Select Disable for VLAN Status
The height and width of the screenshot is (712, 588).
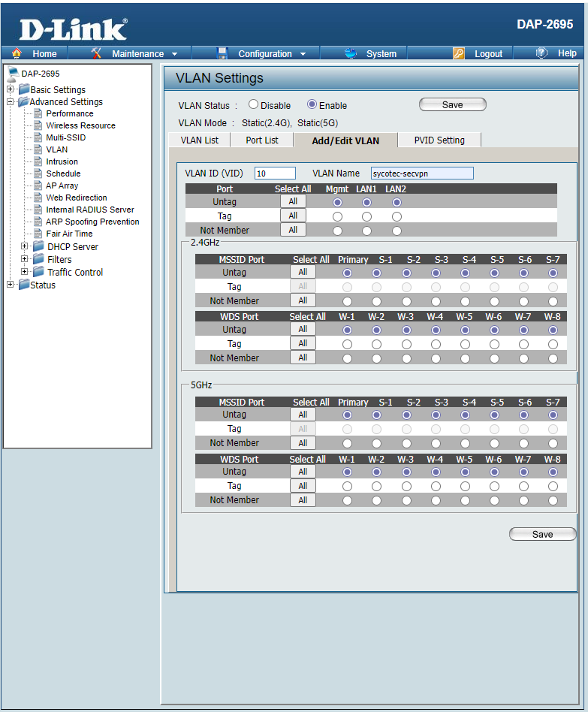[253, 105]
